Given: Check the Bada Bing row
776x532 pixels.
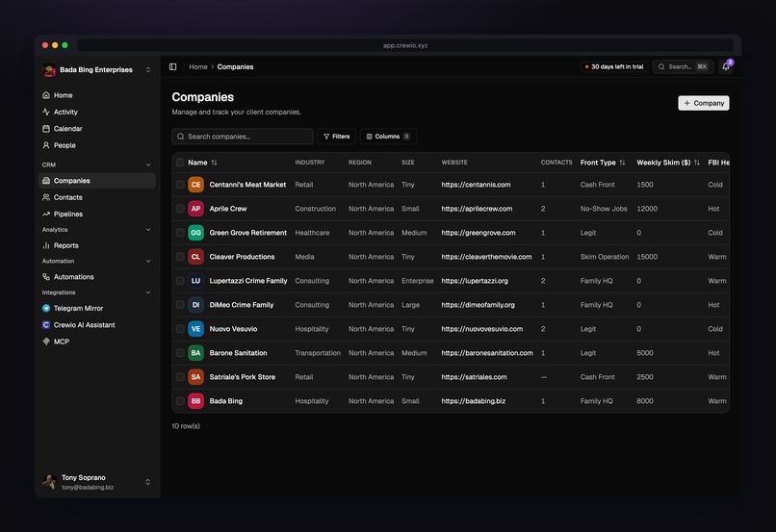Looking at the screenshot, I should (180, 401).
